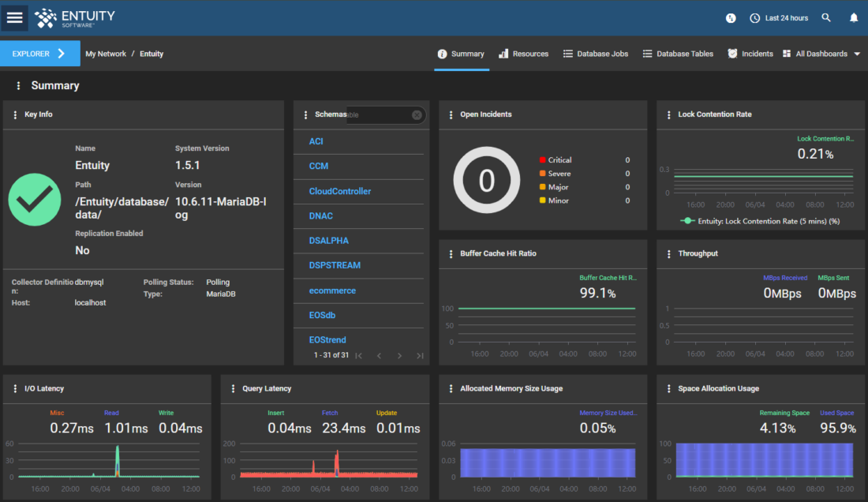The width and height of the screenshot is (868, 502).
Task: Open the DSPSTREAM schema
Action: (335, 265)
